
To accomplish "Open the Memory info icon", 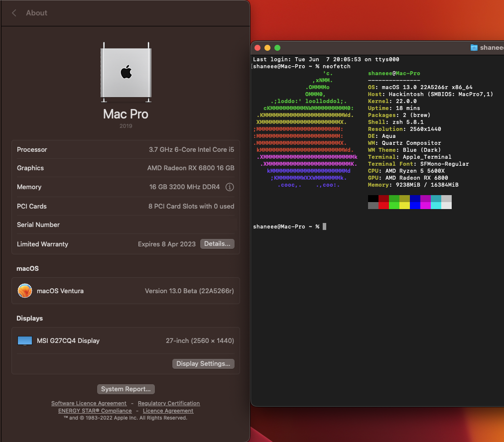I will click(230, 187).
